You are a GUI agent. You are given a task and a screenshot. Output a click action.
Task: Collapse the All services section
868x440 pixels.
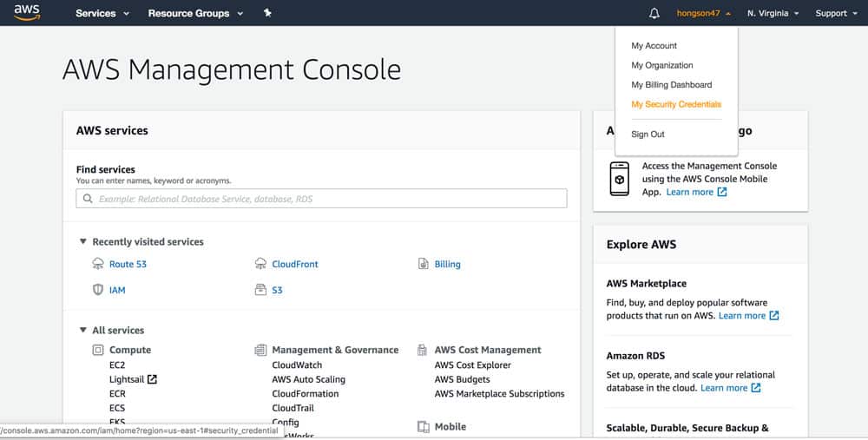83,331
